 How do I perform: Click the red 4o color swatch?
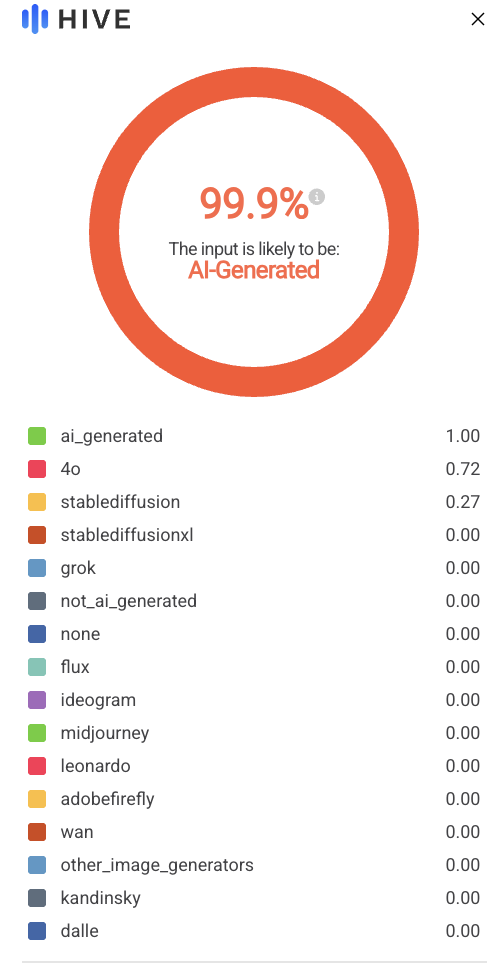tap(37, 469)
